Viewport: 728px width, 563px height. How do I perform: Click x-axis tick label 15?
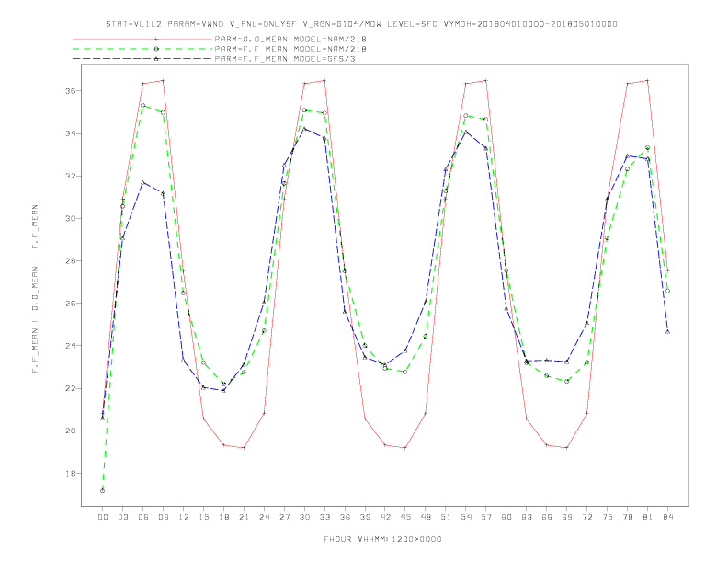click(203, 517)
